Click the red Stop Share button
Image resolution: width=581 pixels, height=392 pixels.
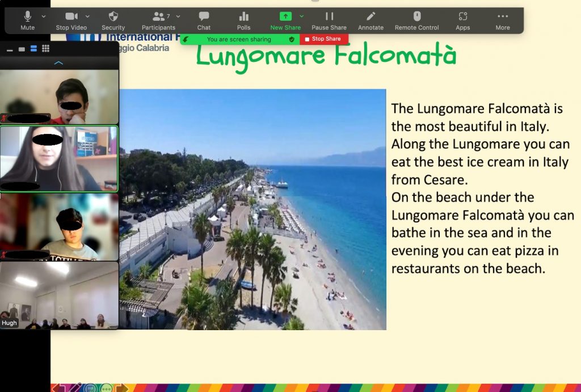tap(323, 39)
